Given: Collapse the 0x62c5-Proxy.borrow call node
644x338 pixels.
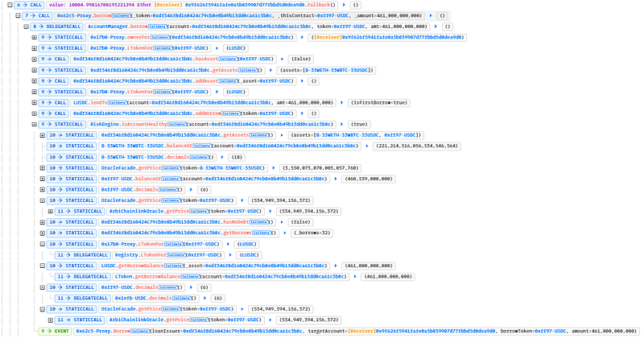Looking at the screenshot, I should [18, 15].
